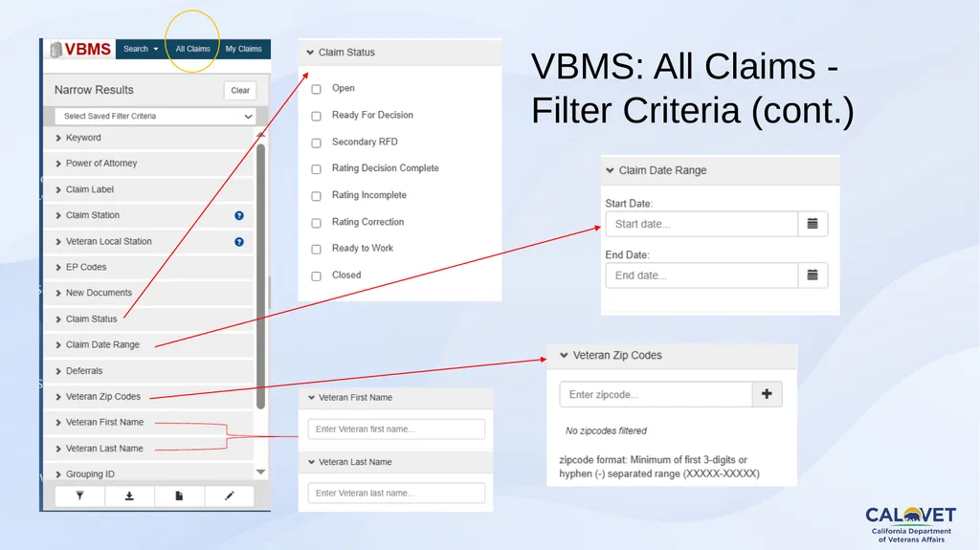This screenshot has height=550, width=980.
Task: Expand the Power of Attorney filter
Action: click(x=148, y=164)
